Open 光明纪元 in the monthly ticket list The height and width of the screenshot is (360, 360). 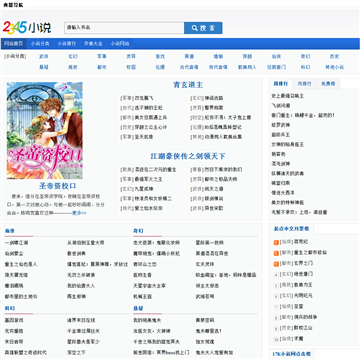point(303,295)
